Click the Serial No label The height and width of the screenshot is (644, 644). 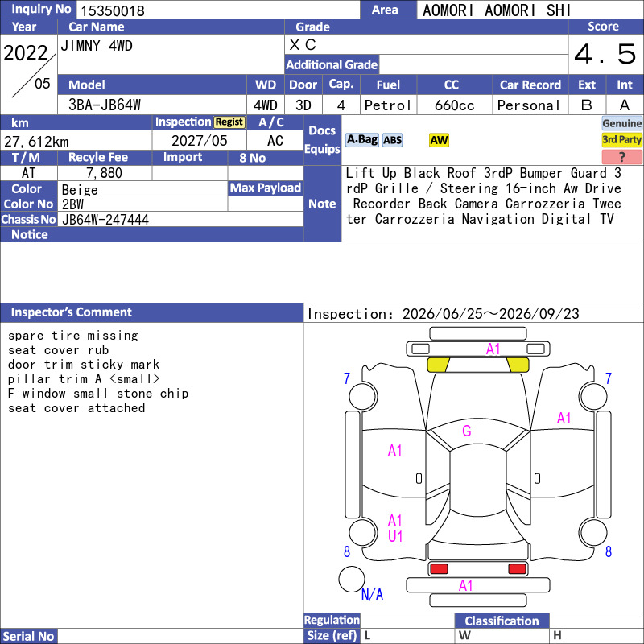28,636
